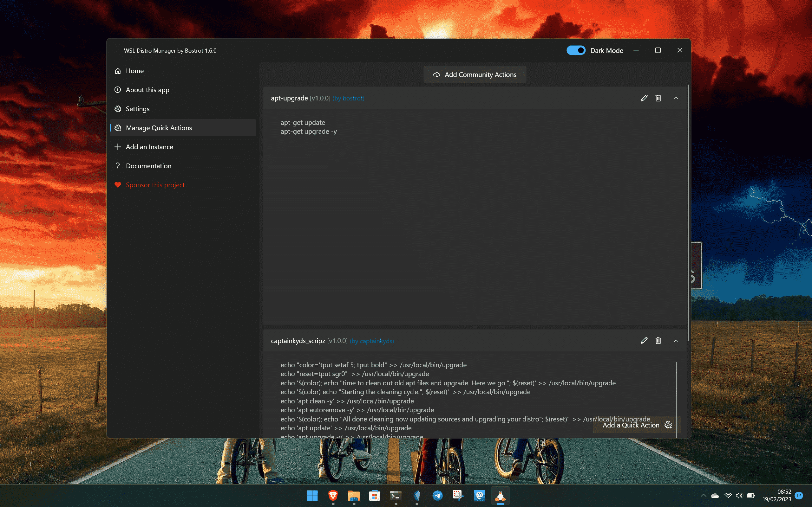Collapse the apt-upgrade action panel
Screen dimensions: 812x507
click(x=676, y=98)
